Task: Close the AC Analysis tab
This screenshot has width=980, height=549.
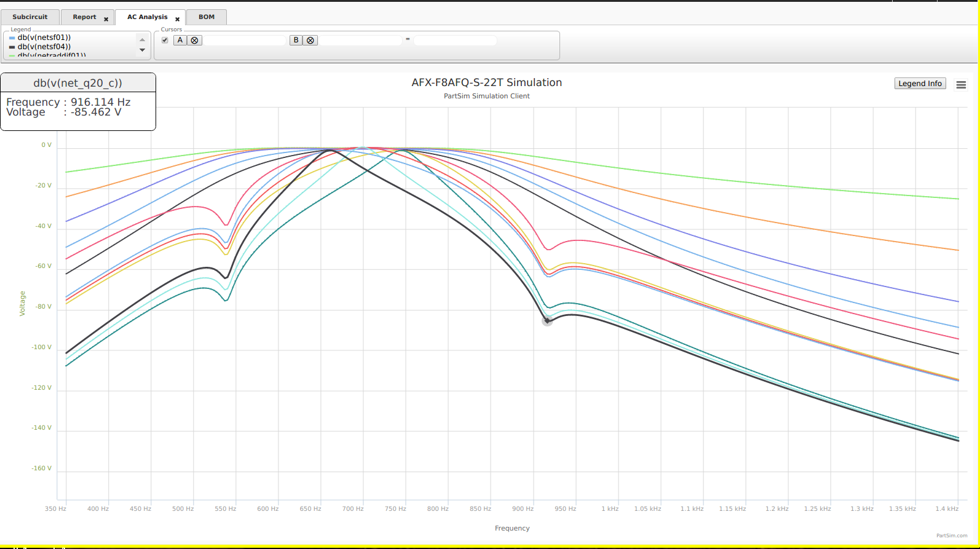Action: pos(178,19)
